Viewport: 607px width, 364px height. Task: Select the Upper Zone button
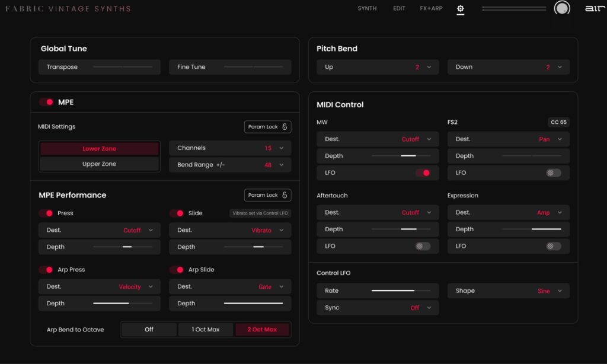tap(99, 164)
